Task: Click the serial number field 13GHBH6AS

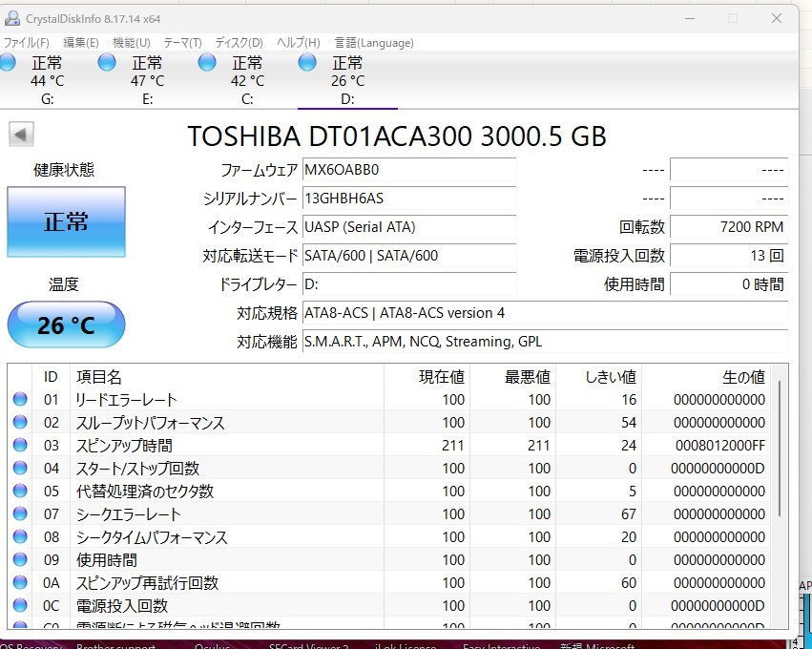Action: coord(409,199)
